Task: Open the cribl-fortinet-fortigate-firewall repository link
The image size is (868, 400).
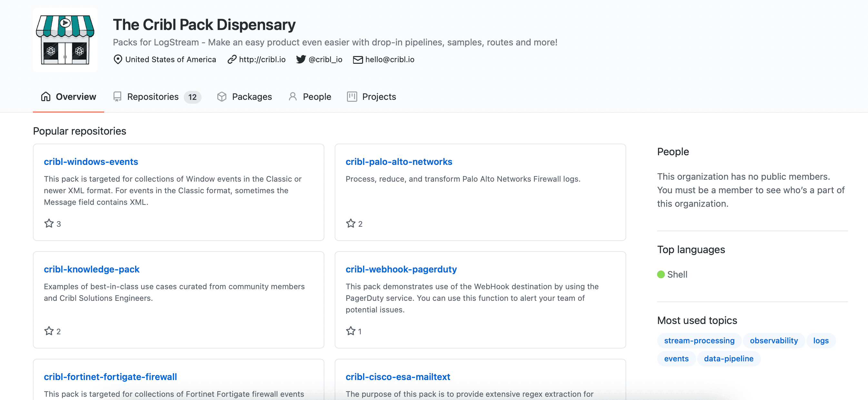Action: pyautogui.click(x=110, y=377)
